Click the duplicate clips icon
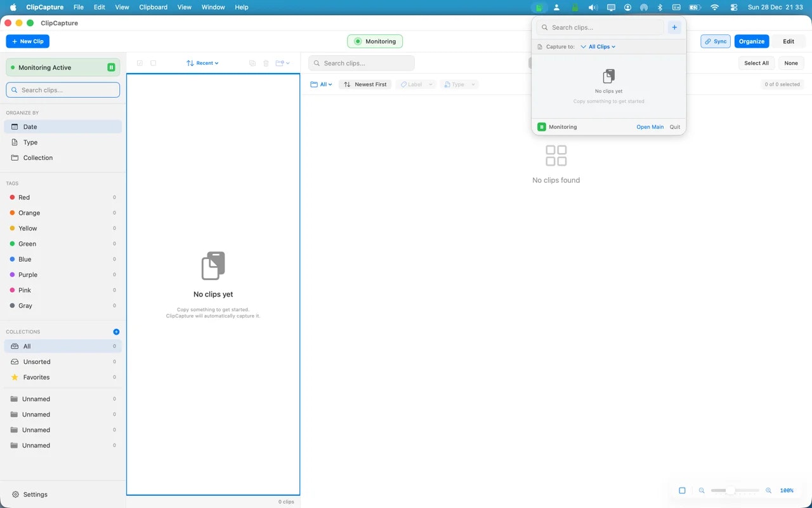 (x=252, y=63)
